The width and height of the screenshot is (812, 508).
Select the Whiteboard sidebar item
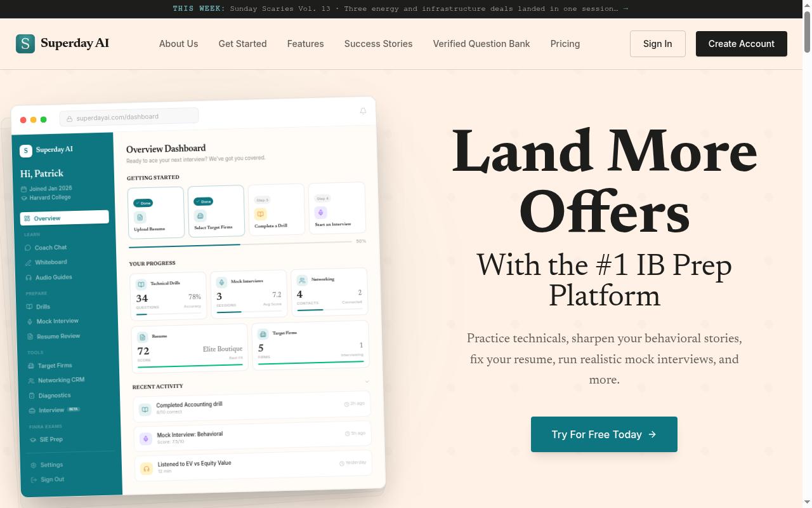point(46,262)
